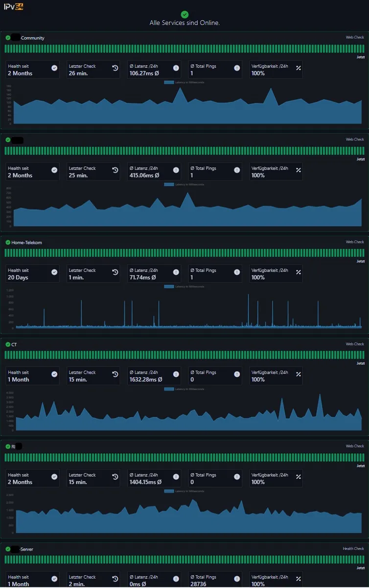
Task: Click Verfügbarkeit percent icon in Home-Telekom panel
Action: (299, 272)
